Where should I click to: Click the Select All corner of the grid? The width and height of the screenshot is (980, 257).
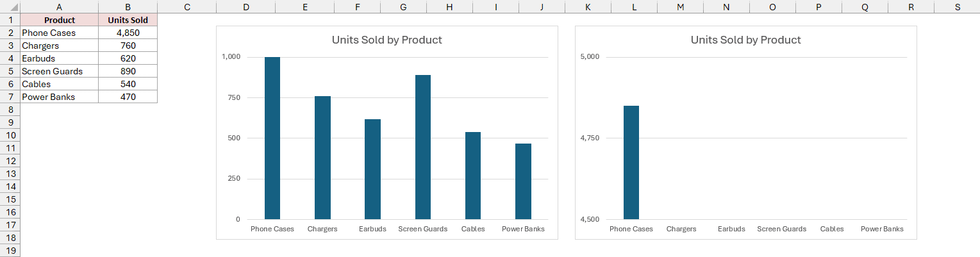[10, 6]
